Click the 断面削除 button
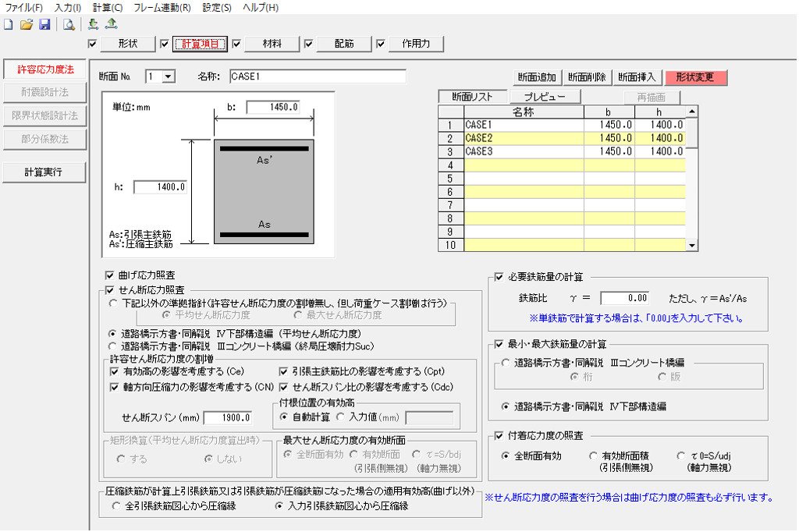 coord(587,77)
